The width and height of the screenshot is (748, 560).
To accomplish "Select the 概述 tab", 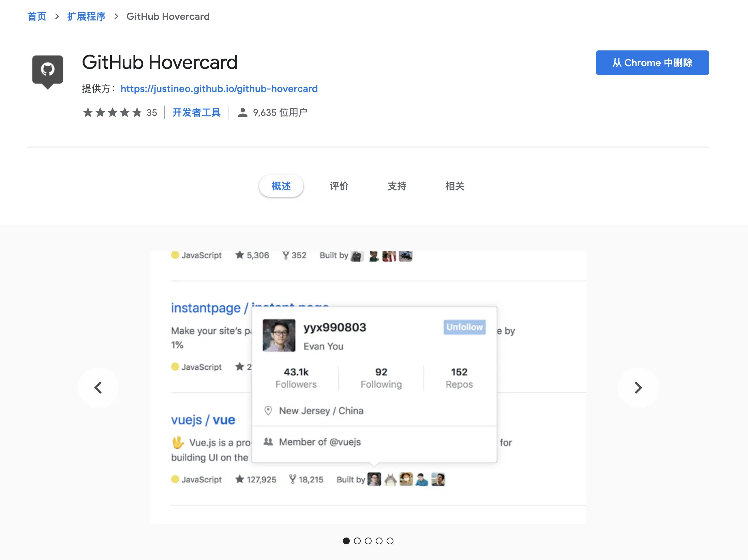I will 281,186.
